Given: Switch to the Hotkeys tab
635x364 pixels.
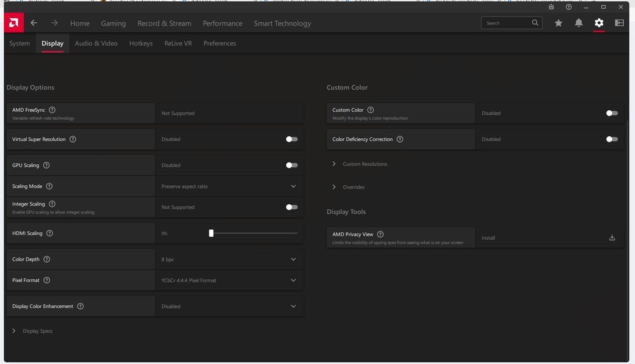Looking at the screenshot, I should point(140,43).
